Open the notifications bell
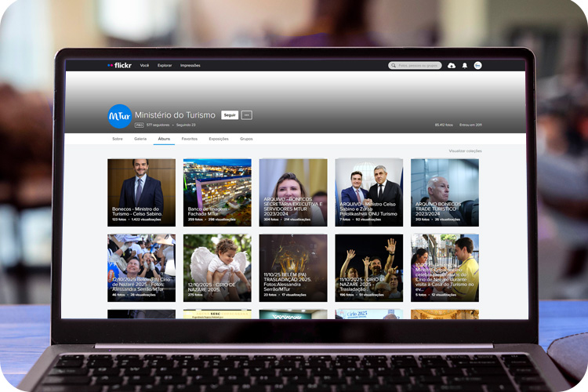The height and width of the screenshot is (392, 588). pos(464,66)
